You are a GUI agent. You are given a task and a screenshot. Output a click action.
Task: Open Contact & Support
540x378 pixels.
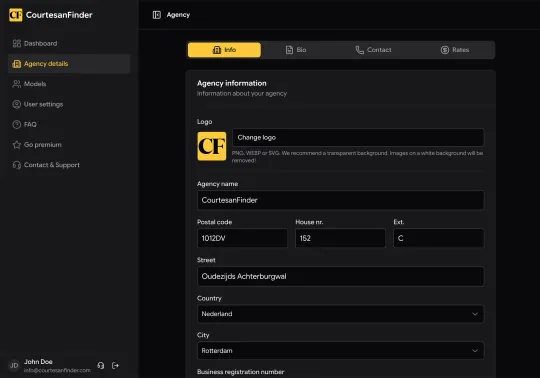69,165
